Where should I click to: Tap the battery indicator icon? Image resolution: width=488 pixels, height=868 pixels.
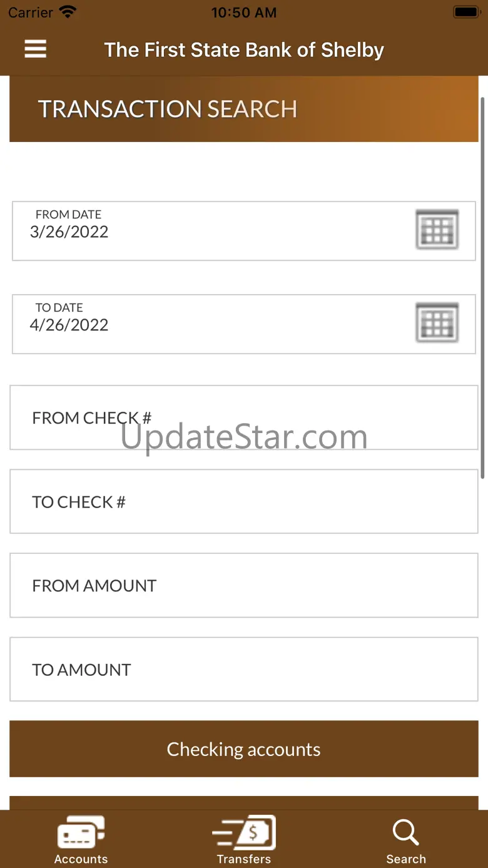pyautogui.click(x=466, y=12)
